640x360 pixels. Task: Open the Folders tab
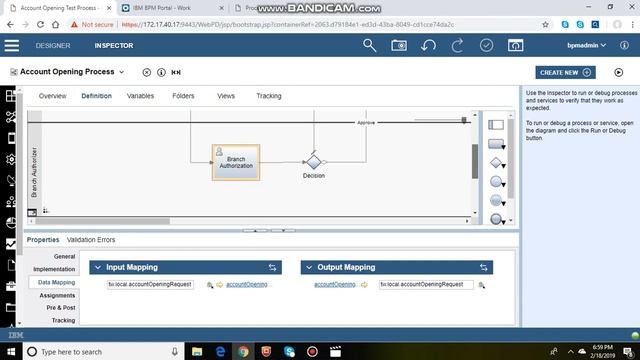tap(183, 96)
